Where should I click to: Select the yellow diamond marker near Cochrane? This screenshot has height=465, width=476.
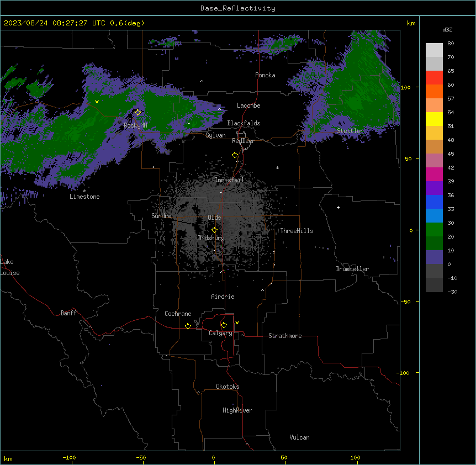pos(188,326)
